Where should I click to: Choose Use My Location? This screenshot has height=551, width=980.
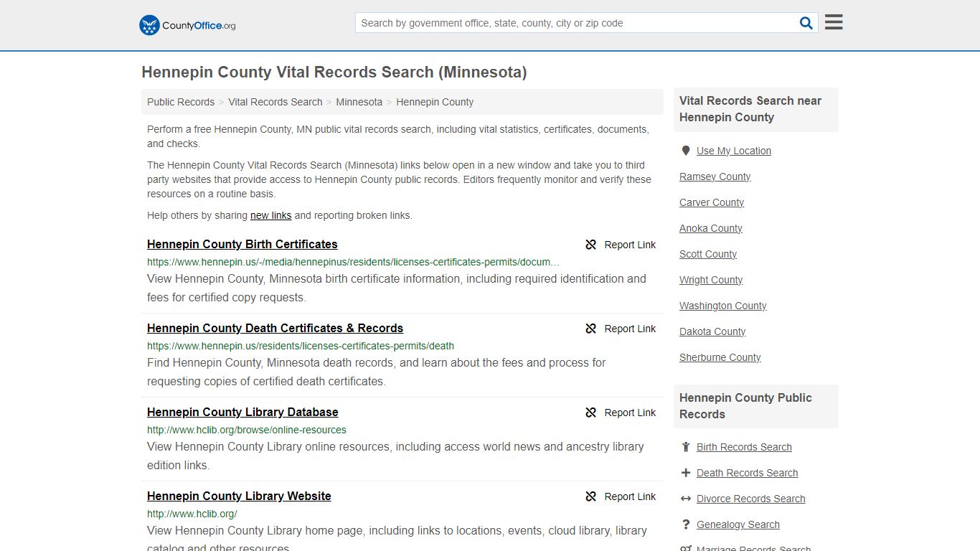[x=734, y=151]
